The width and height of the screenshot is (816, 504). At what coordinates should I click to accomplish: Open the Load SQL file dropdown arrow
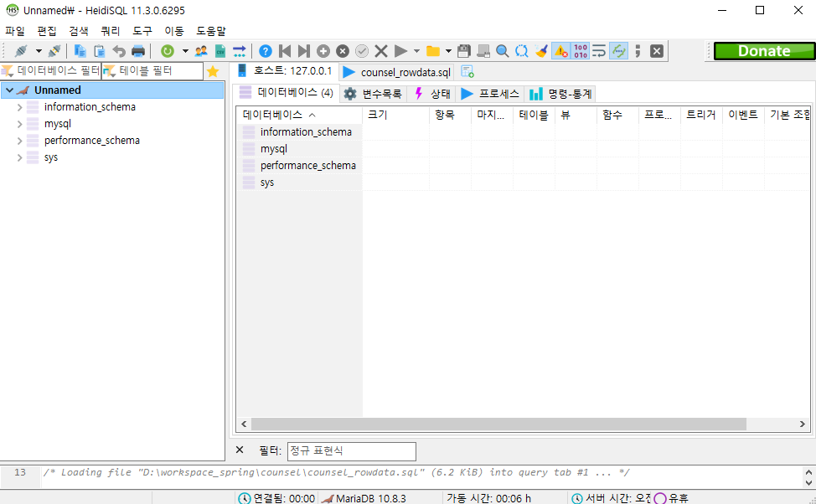click(x=448, y=51)
